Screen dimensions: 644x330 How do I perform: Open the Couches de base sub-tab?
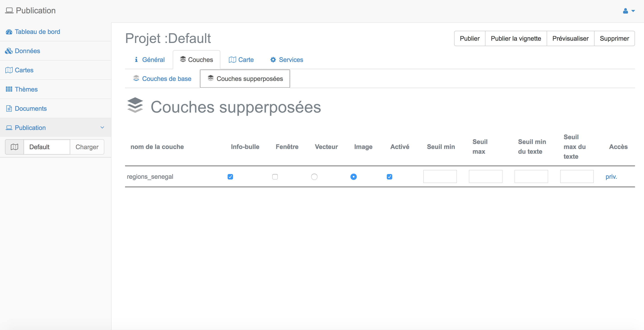pyautogui.click(x=162, y=79)
